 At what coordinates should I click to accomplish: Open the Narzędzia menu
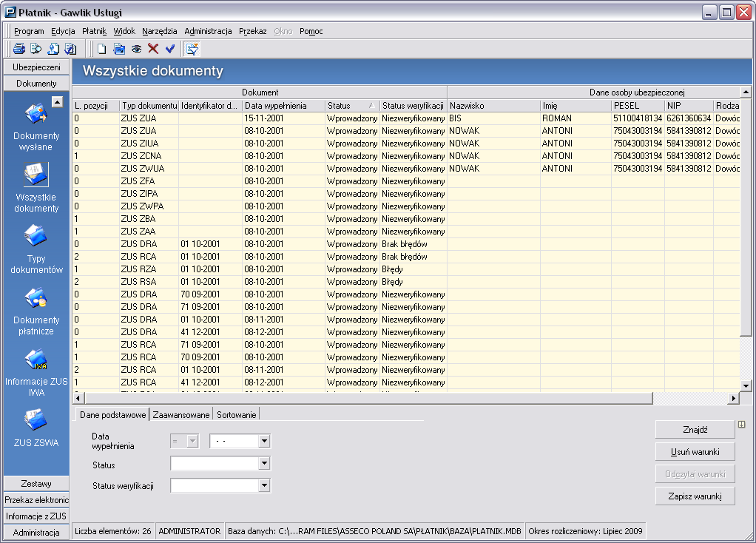click(160, 31)
